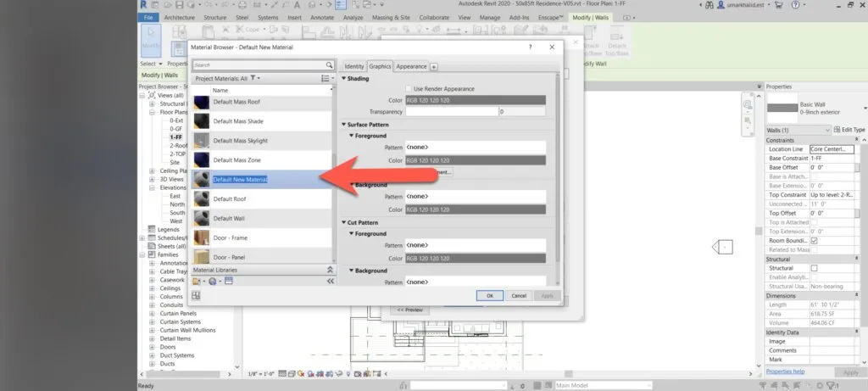Click the Shading Color RGB swatch

click(x=476, y=100)
